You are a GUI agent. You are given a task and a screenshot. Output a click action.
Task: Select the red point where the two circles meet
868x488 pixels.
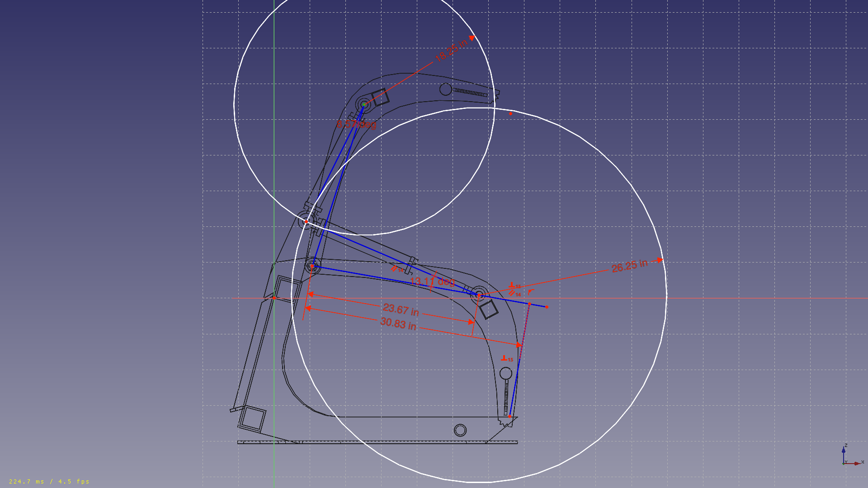306,221
